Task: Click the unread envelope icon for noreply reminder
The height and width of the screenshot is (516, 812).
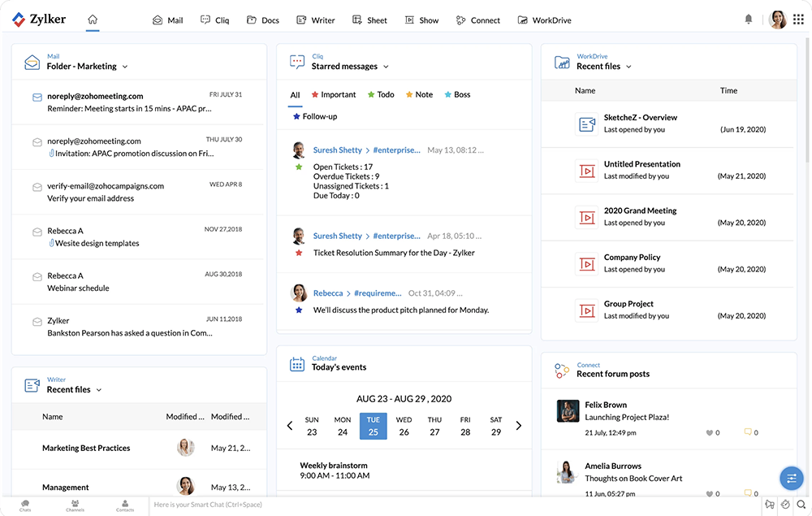Action: coord(37,97)
